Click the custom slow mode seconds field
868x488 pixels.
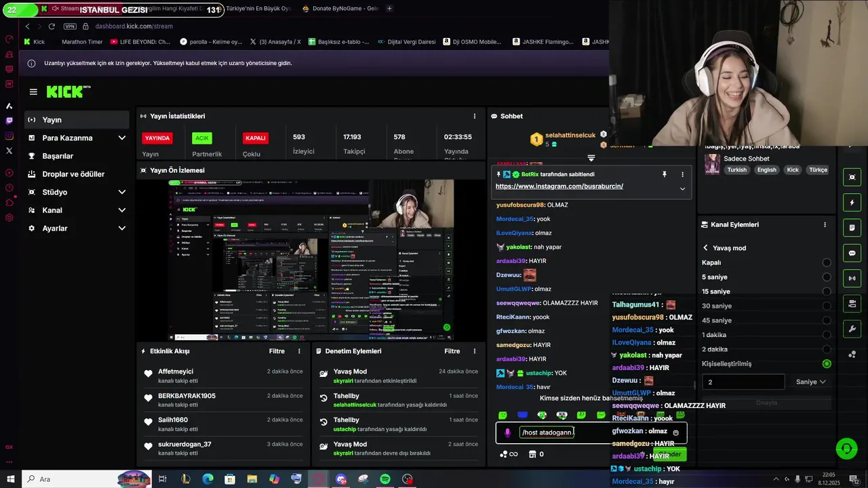pyautogui.click(x=743, y=382)
